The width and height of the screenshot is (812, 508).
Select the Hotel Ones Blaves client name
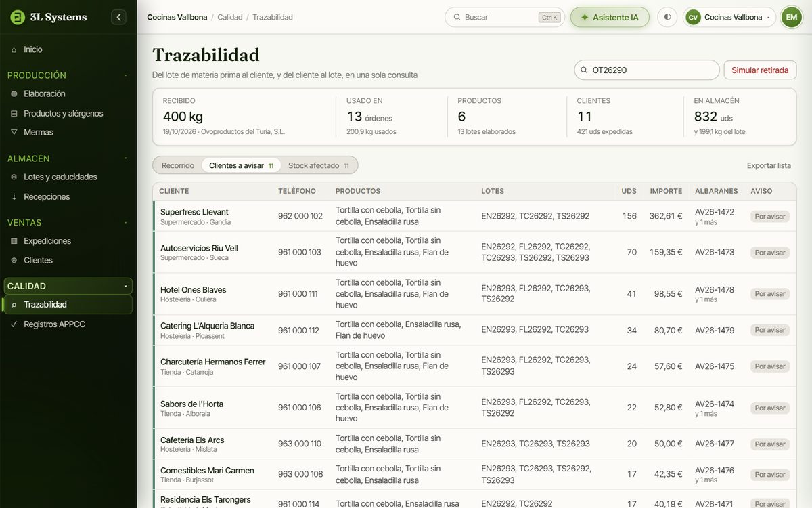click(x=193, y=289)
